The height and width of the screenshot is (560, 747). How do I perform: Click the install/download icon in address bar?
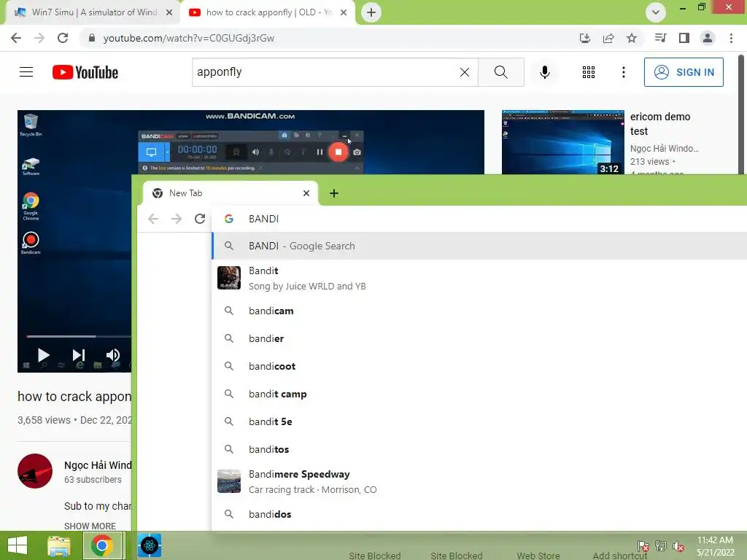(x=585, y=38)
